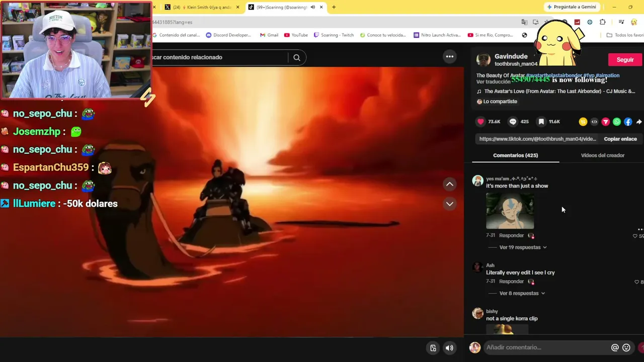Open the Todos los favoritos folder

pos(625,35)
